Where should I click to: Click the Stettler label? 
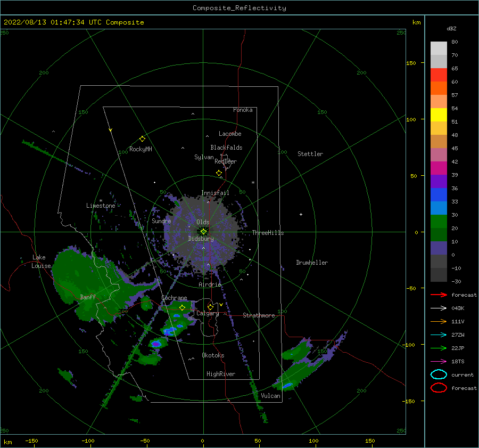pyautogui.click(x=310, y=154)
